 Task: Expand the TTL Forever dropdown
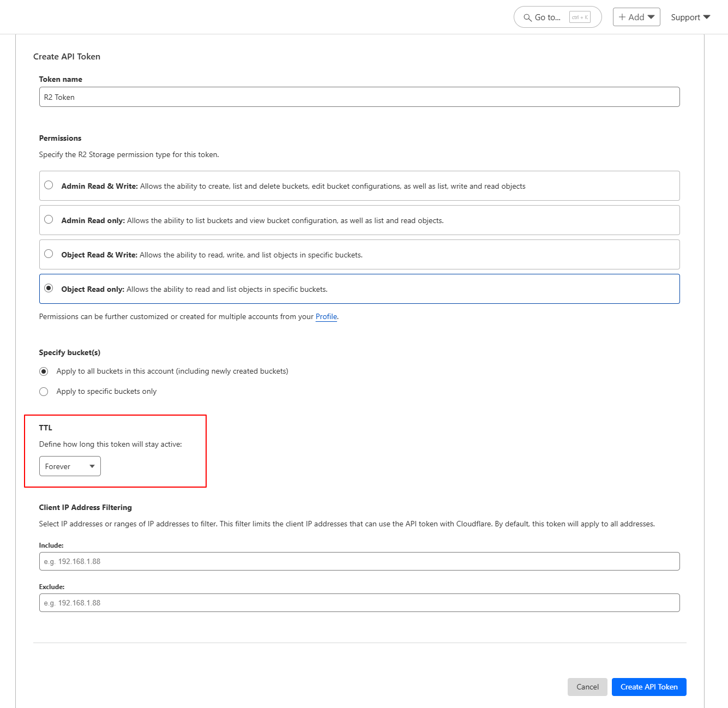point(70,466)
